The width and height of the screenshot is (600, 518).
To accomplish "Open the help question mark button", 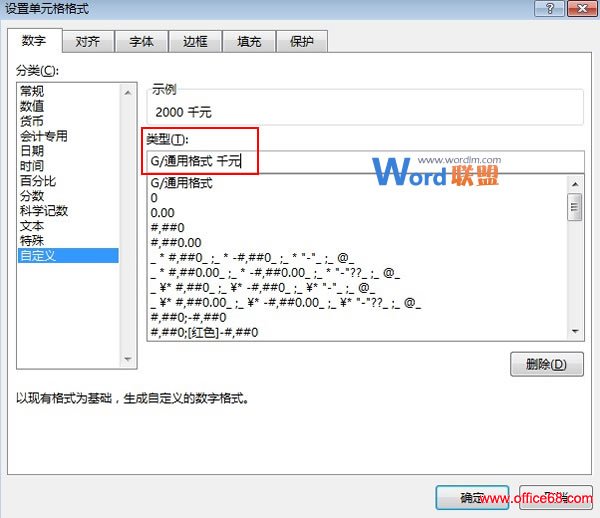I will (549, 8).
